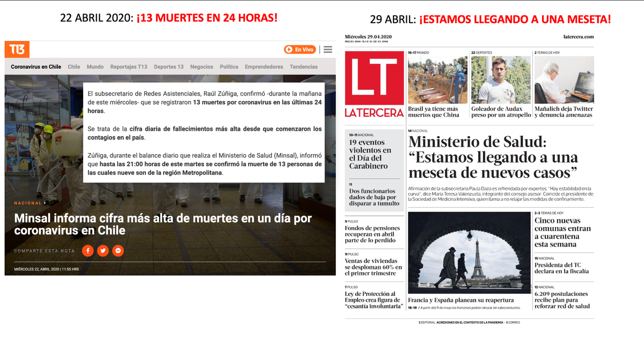This screenshot has width=644, height=363.
Task: Go to Deportes 13 section
Action: pos(169,67)
